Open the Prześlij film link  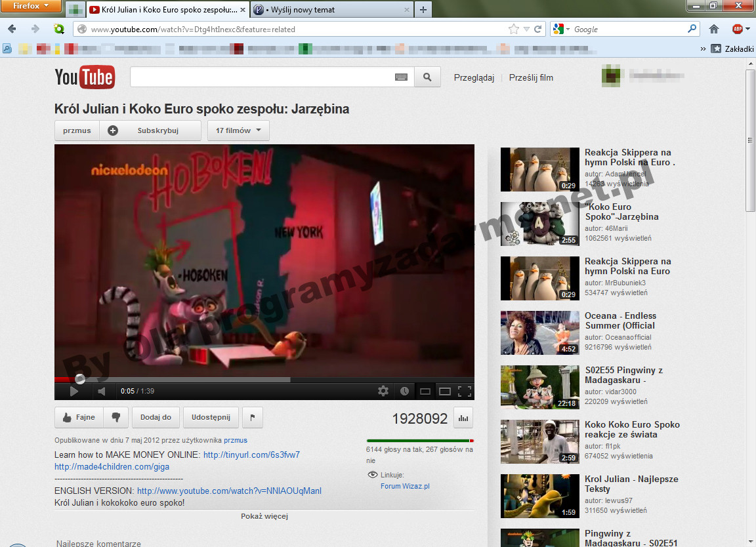[531, 77]
